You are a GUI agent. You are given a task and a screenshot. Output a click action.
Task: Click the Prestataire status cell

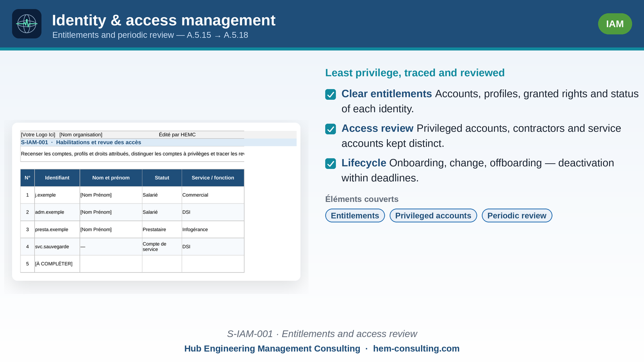click(x=162, y=230)
